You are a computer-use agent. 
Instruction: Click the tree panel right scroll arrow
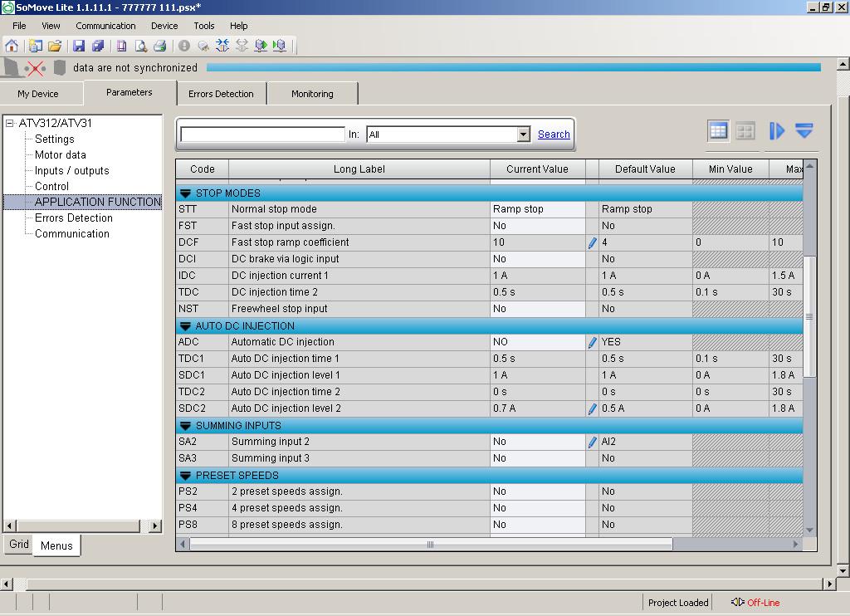coord(155,526)
